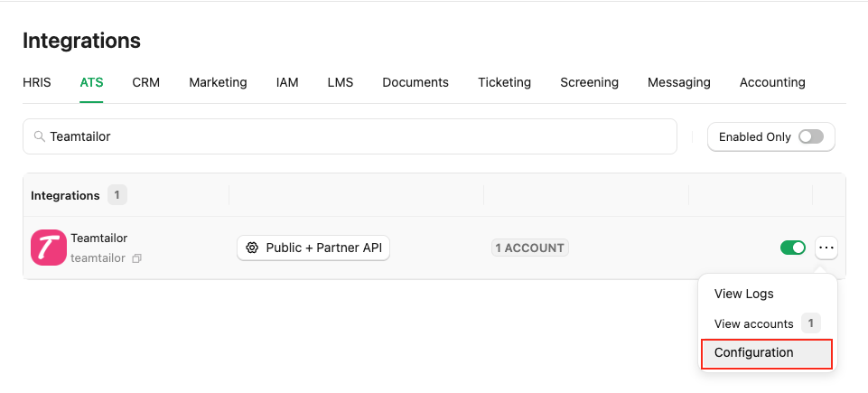Open the CRM tab
The height and width of the screenshot is (393, 868).
pyautogui.click(x=146, y=82)
